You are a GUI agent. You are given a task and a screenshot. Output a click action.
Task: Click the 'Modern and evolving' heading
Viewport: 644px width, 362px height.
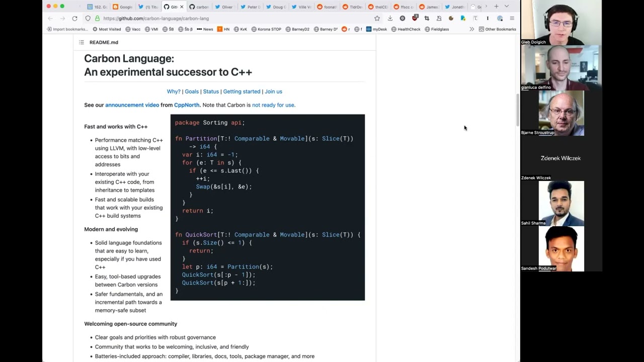111,229
